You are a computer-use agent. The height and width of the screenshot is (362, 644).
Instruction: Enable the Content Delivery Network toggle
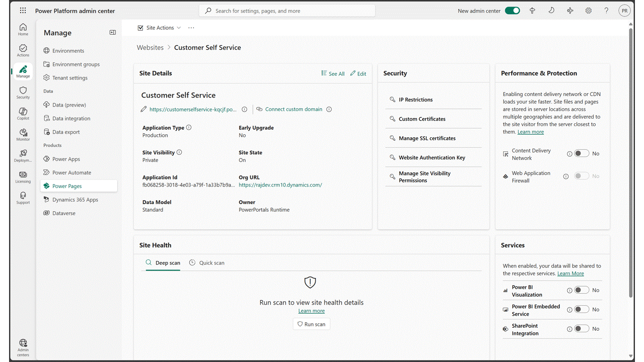point(582,153)
